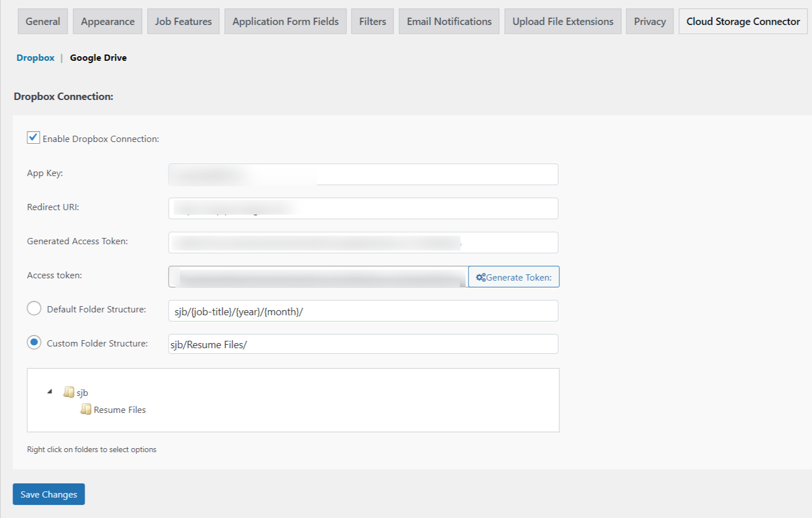Open the Dropbox sub-tab link
Viewport: 812px width, 518px height.
pos(35,57)
